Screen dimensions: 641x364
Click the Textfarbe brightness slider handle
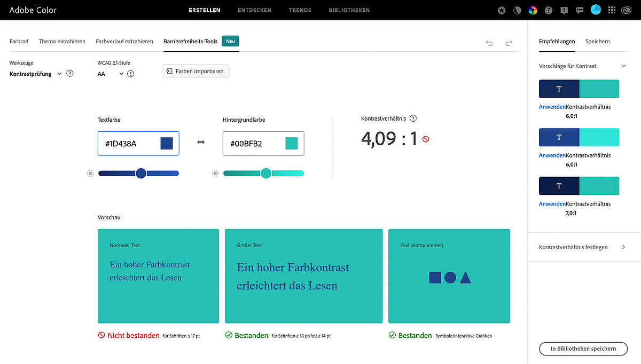(141, 173)
